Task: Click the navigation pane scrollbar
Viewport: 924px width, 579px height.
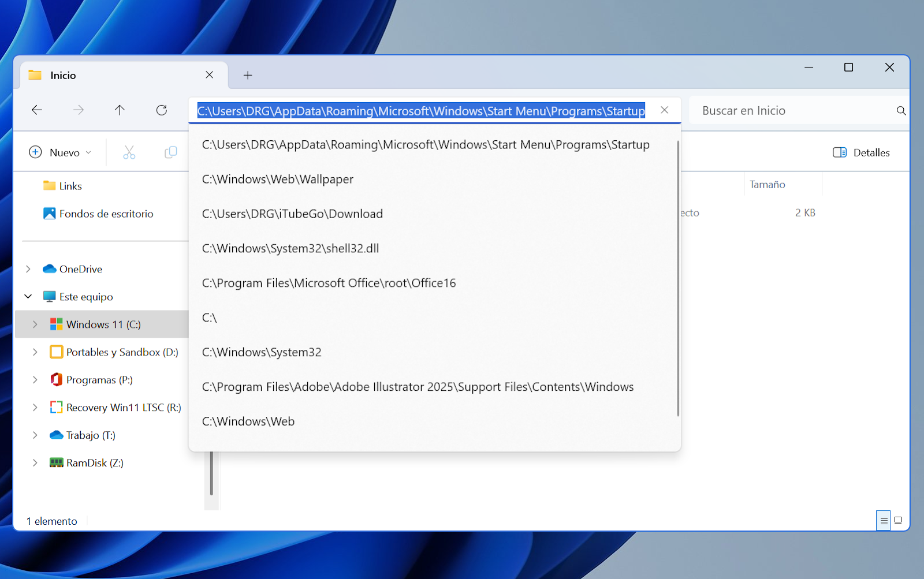Action: (x=211, y=473)
